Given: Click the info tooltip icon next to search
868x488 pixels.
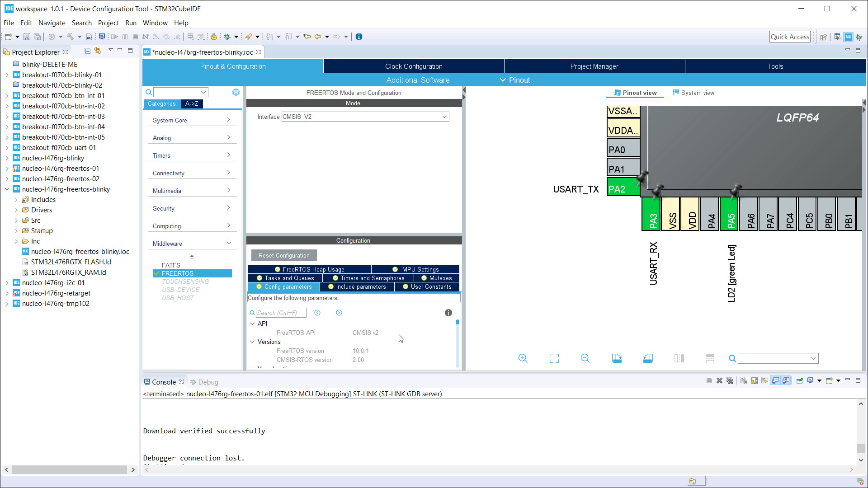Looking at the screenshot, I should coord(448,313).
